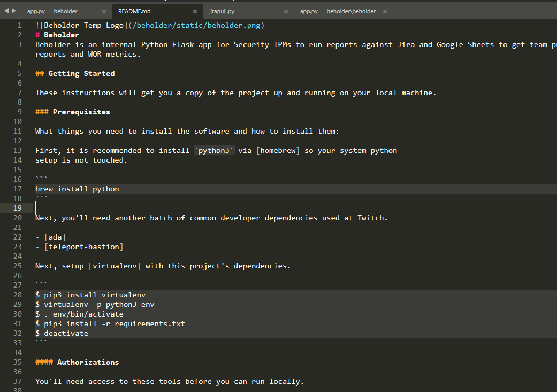Close the app.py — beholder tab

(x=104, y=12)
